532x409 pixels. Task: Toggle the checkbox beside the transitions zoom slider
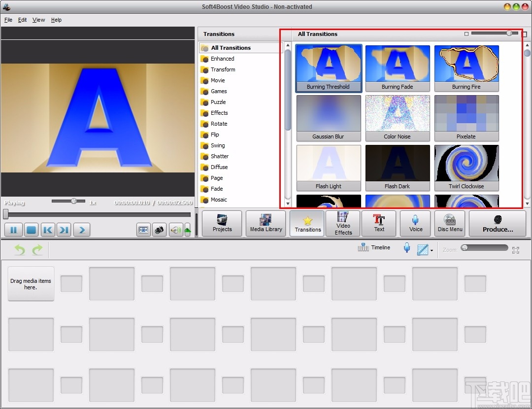click(x=465, y=33)
